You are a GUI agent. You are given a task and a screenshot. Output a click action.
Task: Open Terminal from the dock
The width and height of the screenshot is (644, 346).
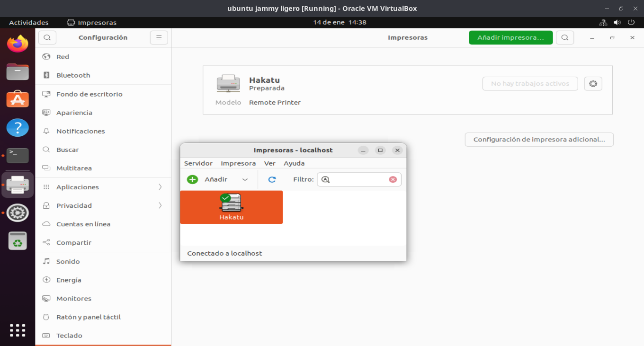(x=18, y=156)
